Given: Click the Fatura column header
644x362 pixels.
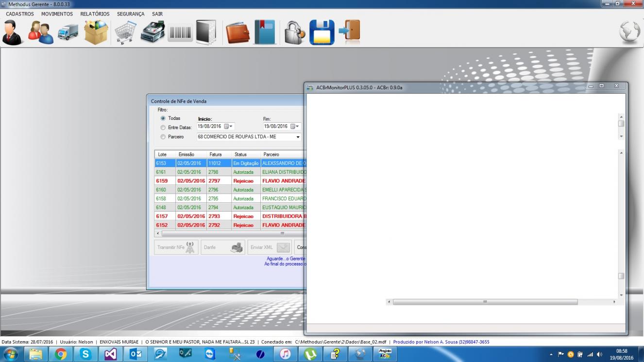Looking at the screenshot, I should click(x=220, y=154).
